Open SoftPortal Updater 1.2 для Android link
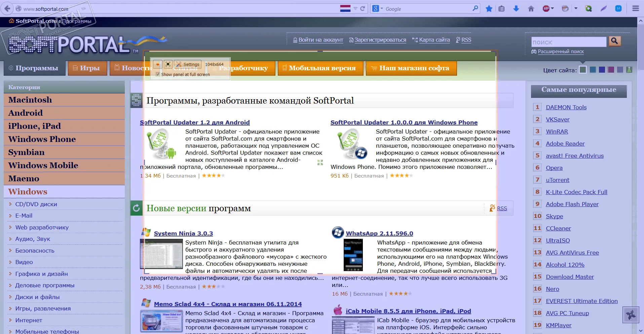 195,122
